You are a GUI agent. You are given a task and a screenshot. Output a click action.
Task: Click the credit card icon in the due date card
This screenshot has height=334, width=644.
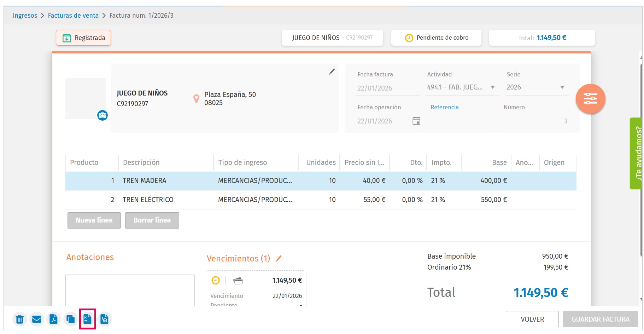point(238,281)
